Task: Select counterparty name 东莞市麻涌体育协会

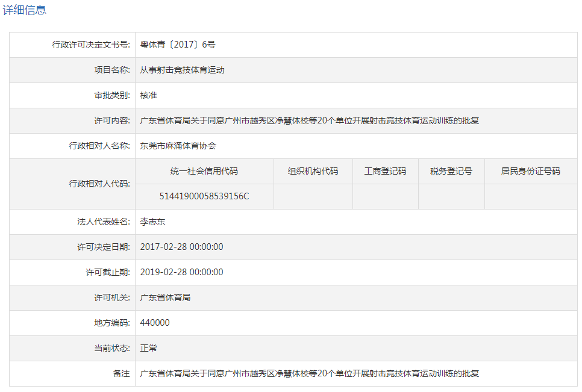Action: [178, 146]
